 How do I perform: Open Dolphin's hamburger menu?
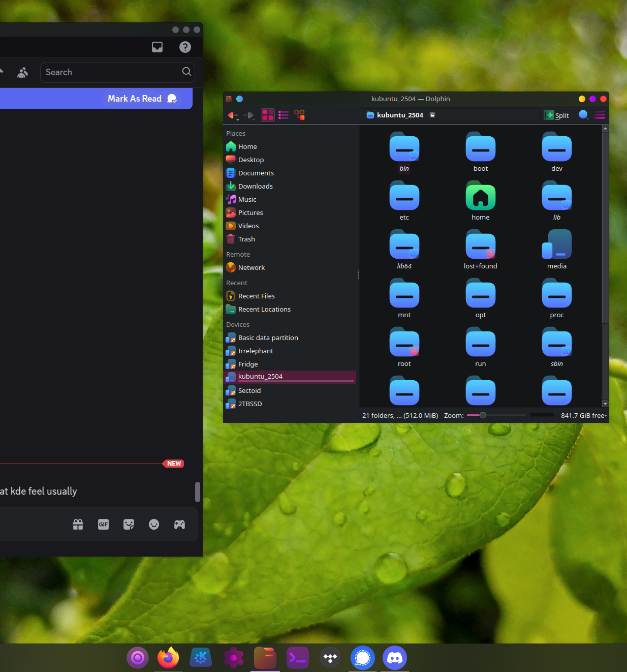coord(600,115)
